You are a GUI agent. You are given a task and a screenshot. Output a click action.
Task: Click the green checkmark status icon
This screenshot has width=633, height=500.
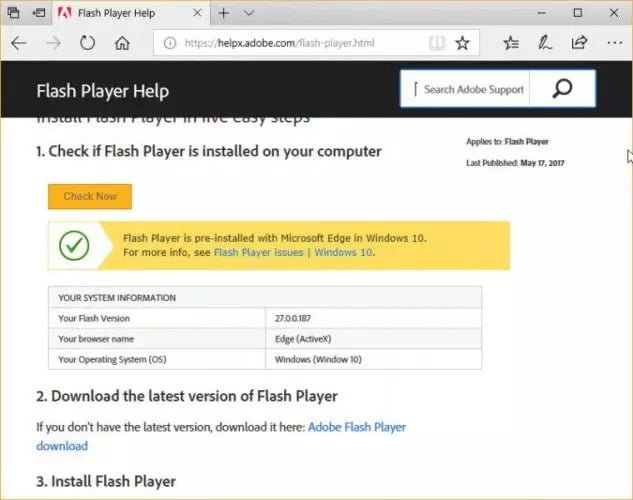74,245
